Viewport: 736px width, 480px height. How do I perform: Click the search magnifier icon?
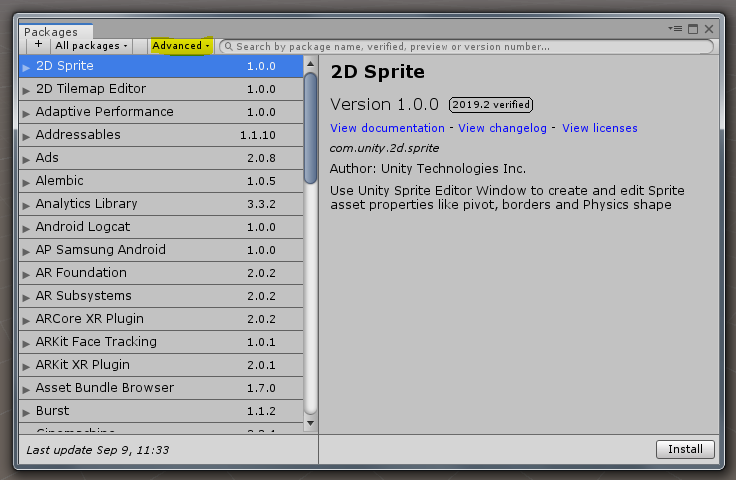tap(229, 46)
